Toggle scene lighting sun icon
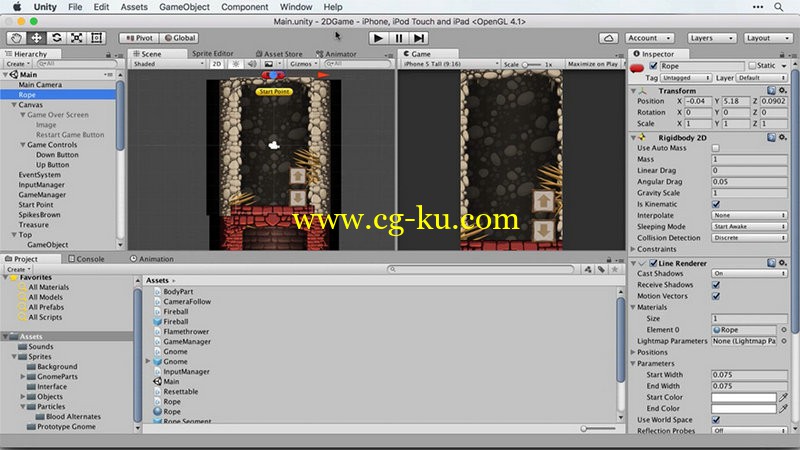Image resolution: width=800 pixels, height=450 pixels. (236, 64)
